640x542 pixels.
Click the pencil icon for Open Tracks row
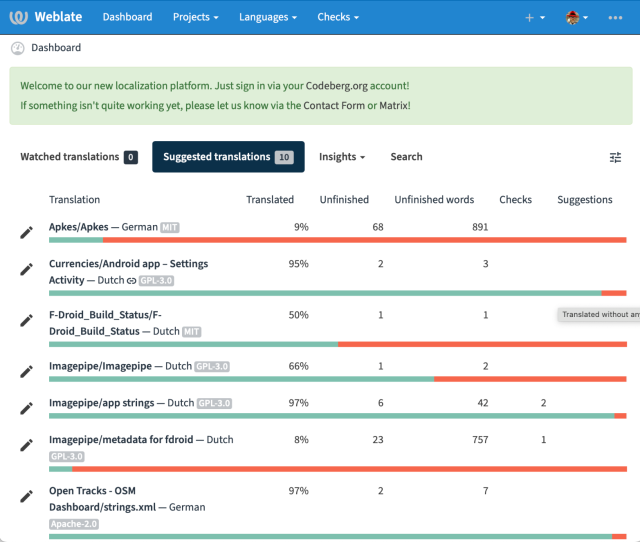pos(27,496)
